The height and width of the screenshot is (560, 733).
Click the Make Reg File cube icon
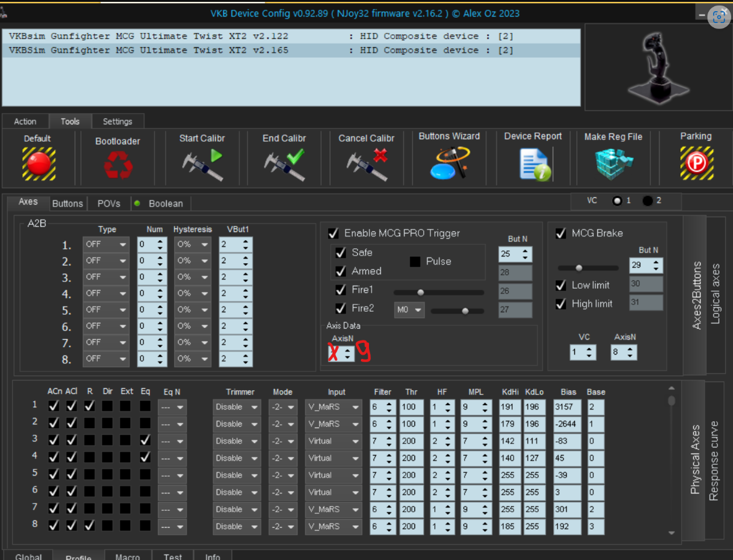click(x=614, y=164)
